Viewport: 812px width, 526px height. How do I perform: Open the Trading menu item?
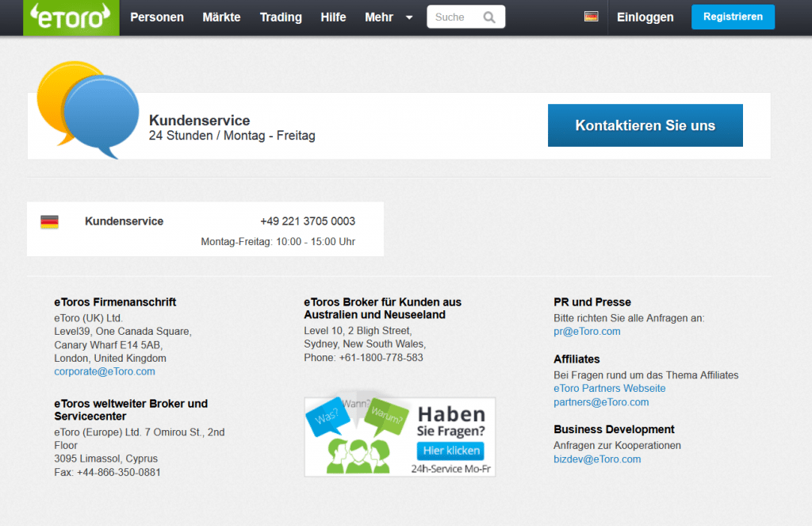click(x=281, y=17)
